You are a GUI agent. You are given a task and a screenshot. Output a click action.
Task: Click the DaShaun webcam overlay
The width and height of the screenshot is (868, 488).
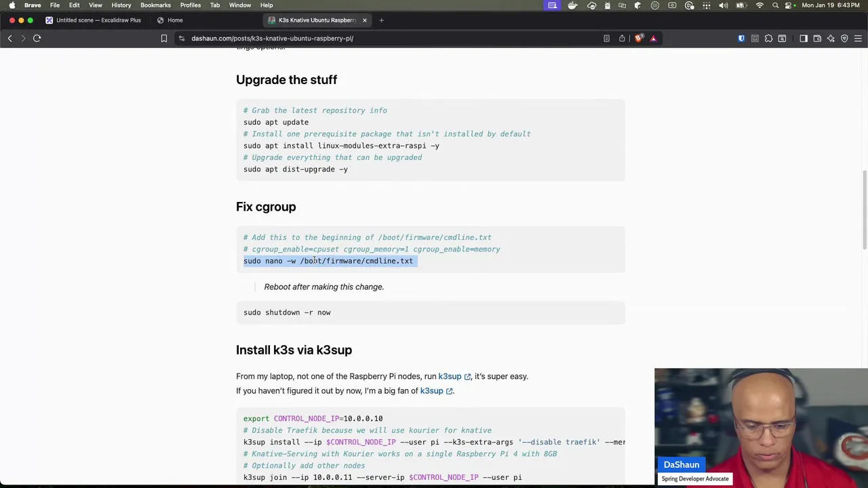(x=761, y=427)
